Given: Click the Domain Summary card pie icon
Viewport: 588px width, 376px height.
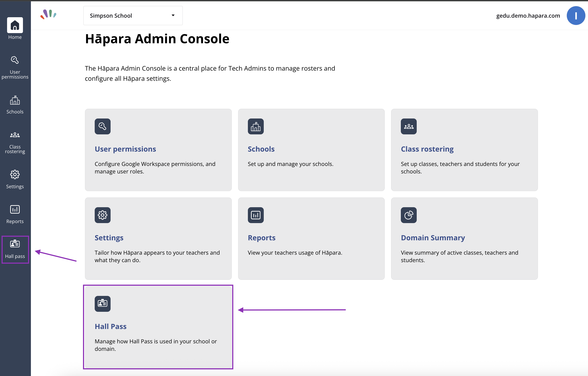Looking at the screenshot, I should pos(409,215).
